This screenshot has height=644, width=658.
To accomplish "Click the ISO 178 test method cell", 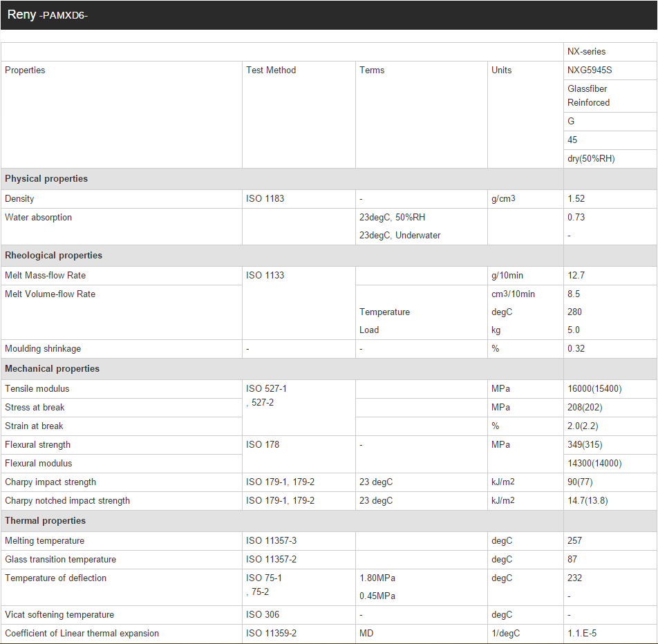I will pos(299,454).
